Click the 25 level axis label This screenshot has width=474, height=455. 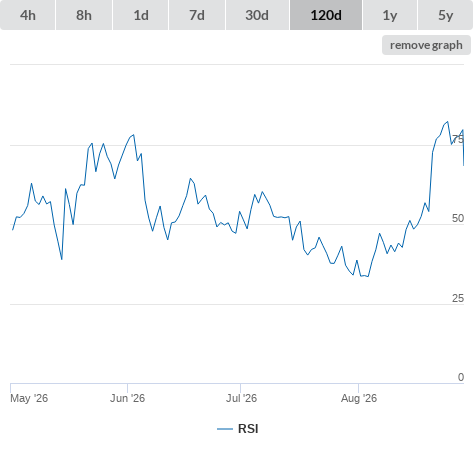pos(458,298)
